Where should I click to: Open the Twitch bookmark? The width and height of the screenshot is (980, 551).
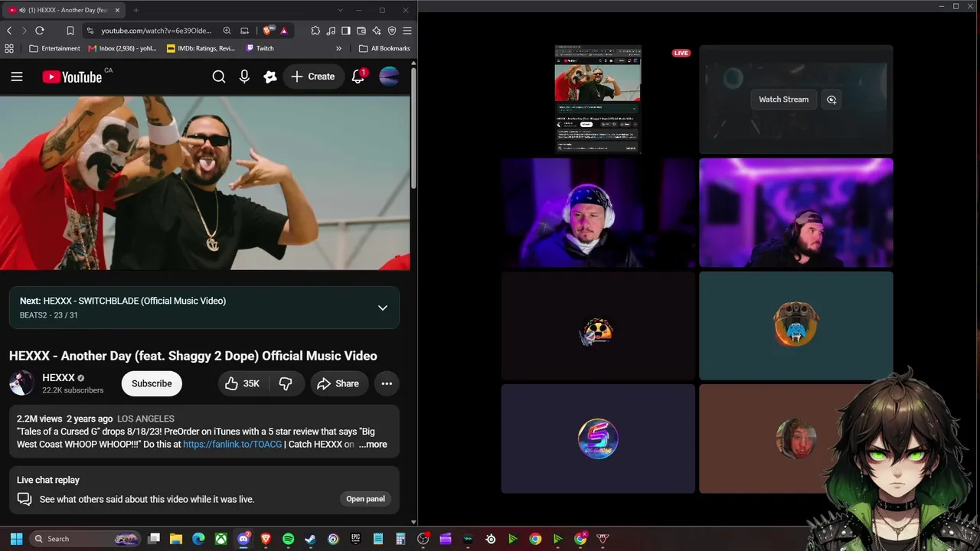tap(260, 48)
